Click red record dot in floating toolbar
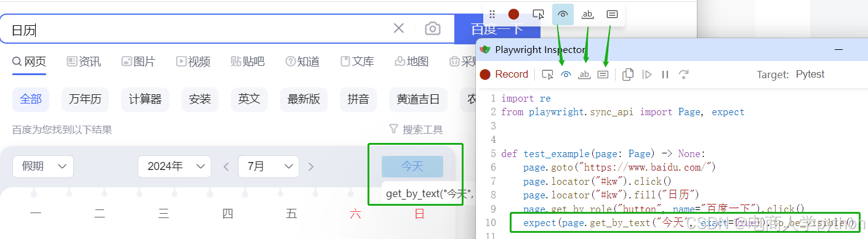This screenshot has height=239, width=868. tap(513, 14)
